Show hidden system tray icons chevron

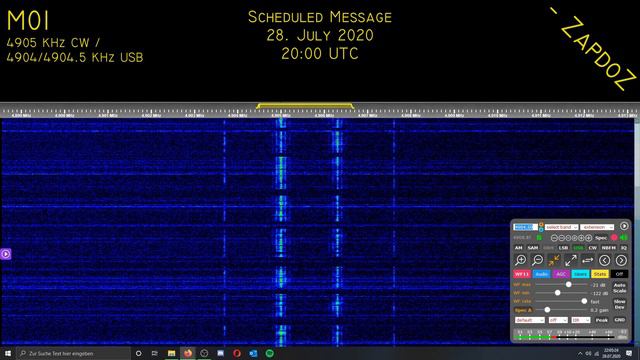[x=580, y=353]
